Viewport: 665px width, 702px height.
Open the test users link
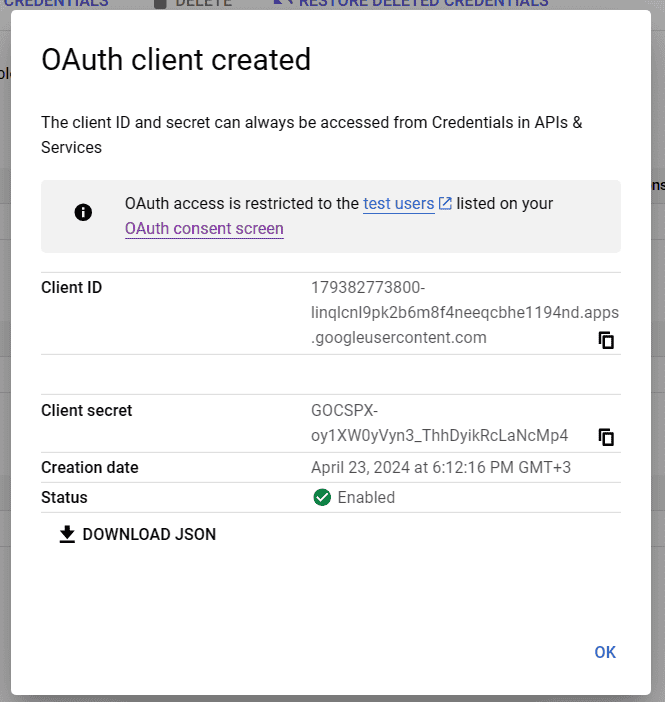[398, 204]
